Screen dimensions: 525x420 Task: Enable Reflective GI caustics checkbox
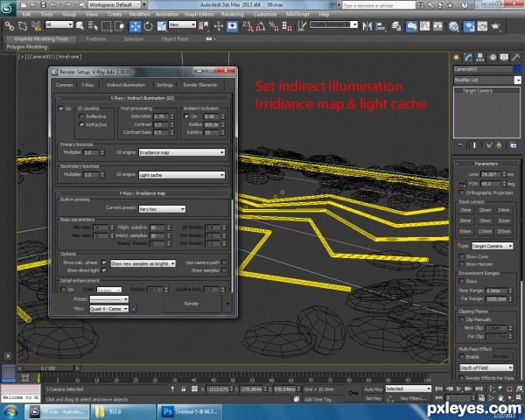point(81,116)
